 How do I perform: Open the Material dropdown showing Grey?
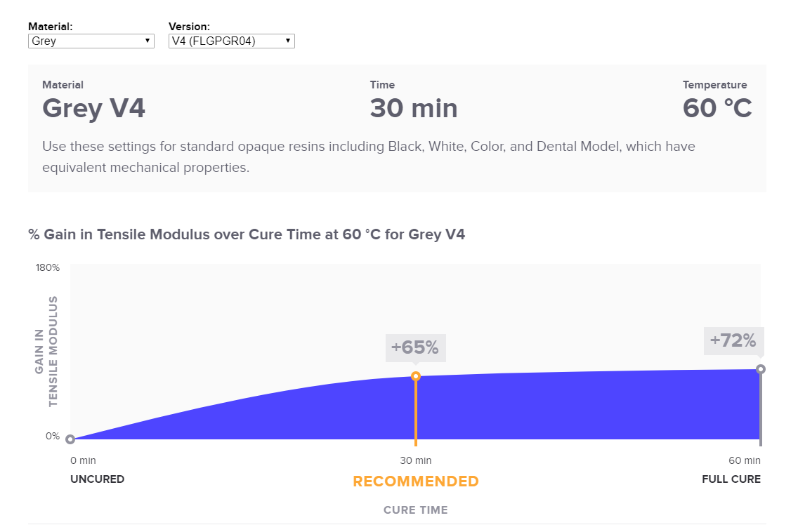[x=91, y=41]
